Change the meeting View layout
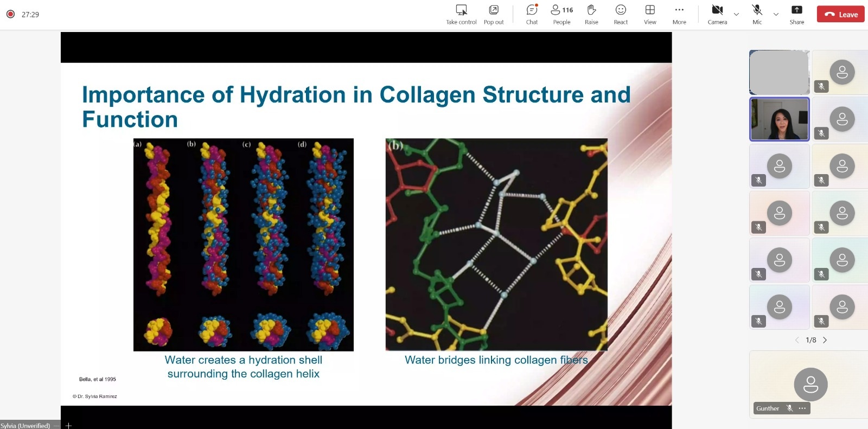 click(x=650, y=15)
